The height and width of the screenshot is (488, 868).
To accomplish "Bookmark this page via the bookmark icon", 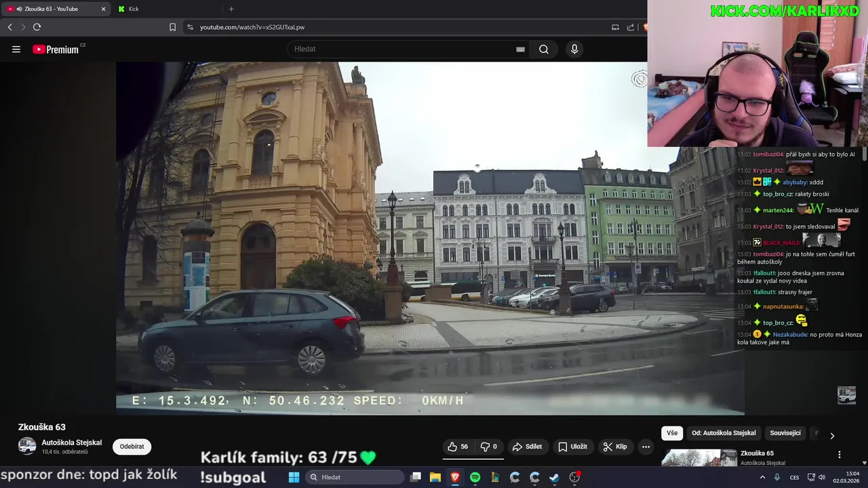I will point(172,27).
